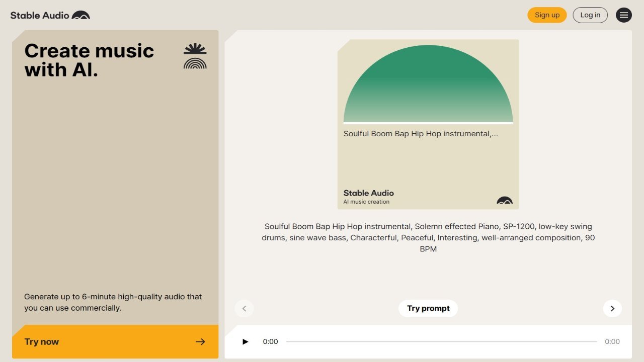Go to the previous prompt example
Viewport: 644px width, 362px height.
coord(244,309)
